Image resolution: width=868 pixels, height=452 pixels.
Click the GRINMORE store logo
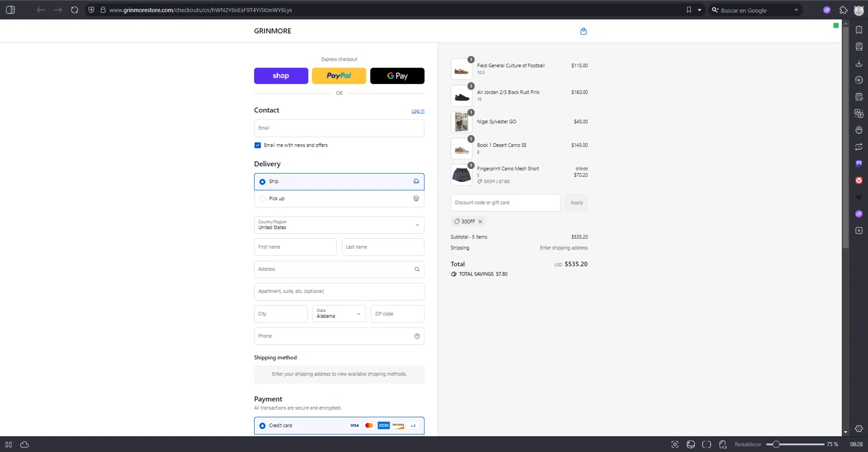pos(273,31)
